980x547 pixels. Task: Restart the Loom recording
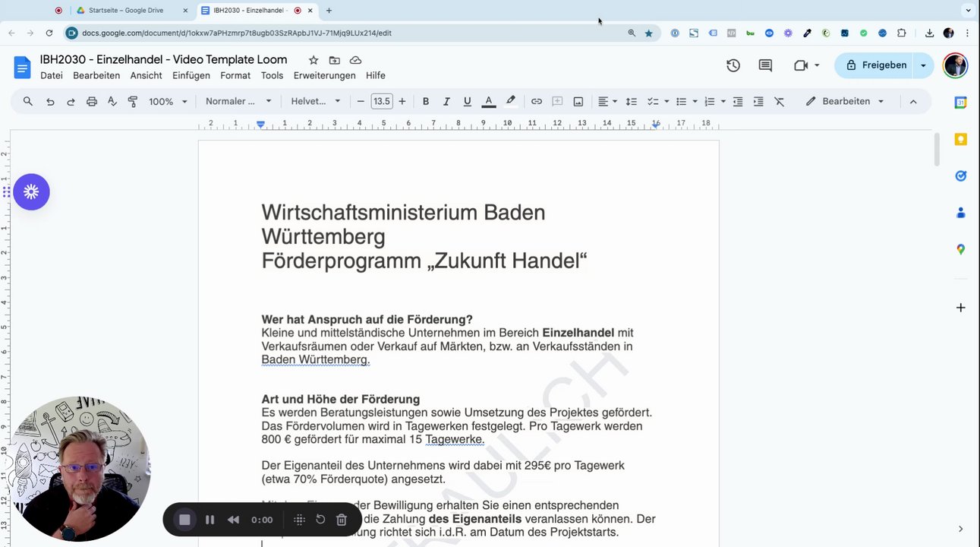(320, 520)
